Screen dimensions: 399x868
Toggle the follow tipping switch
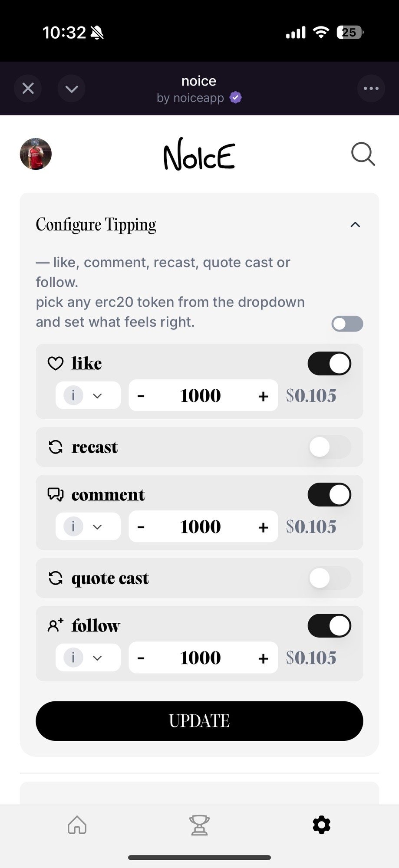330,626
